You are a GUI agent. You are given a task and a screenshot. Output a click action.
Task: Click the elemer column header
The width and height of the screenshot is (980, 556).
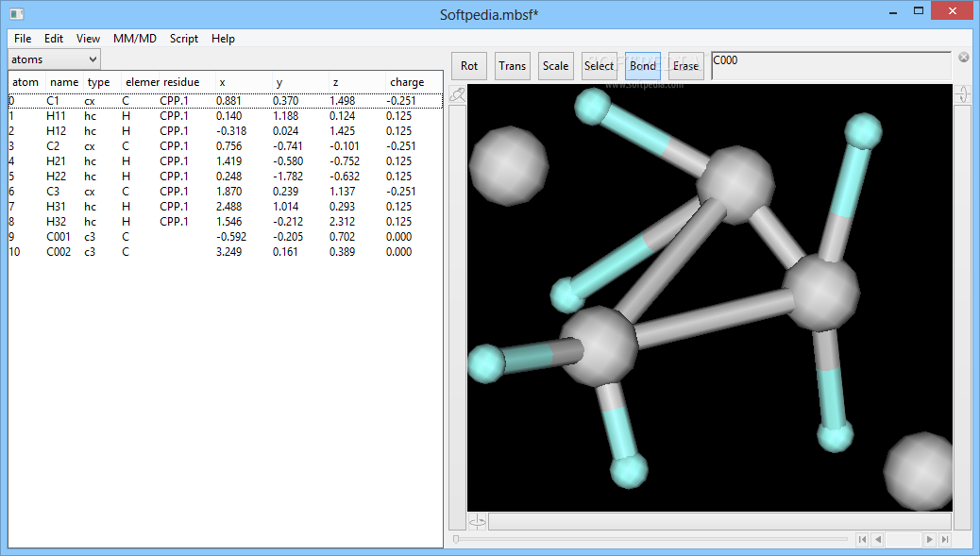pyautogui.click(x=142, y=82)
